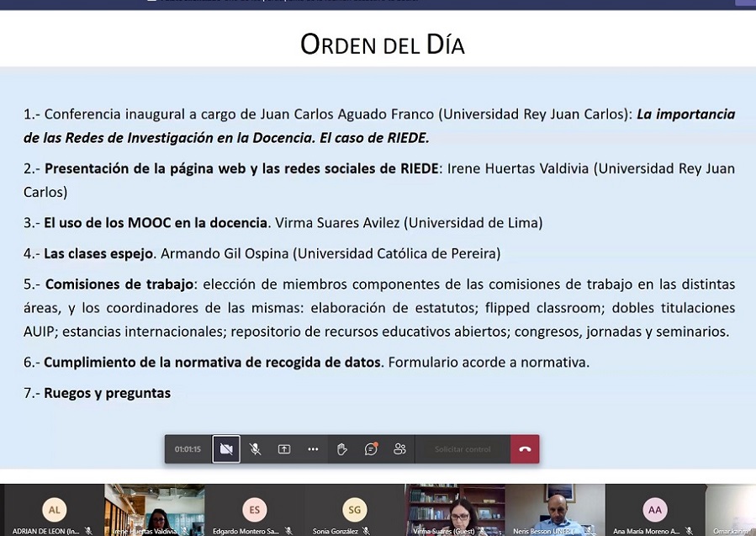The height and width of the screenshot is (536, 756).
Task: Select the ADRIAN DE LEON participant tile
Action: point(54,510)
